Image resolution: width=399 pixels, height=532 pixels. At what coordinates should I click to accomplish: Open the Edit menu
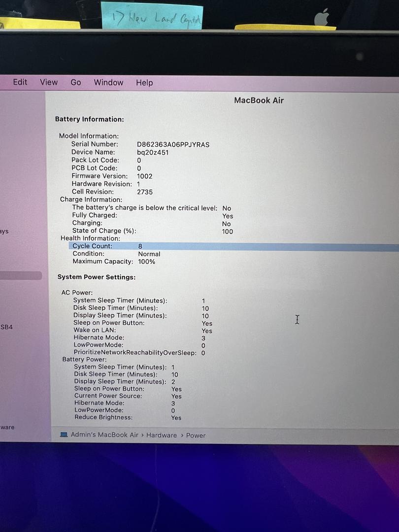click(x=20, y=82)
